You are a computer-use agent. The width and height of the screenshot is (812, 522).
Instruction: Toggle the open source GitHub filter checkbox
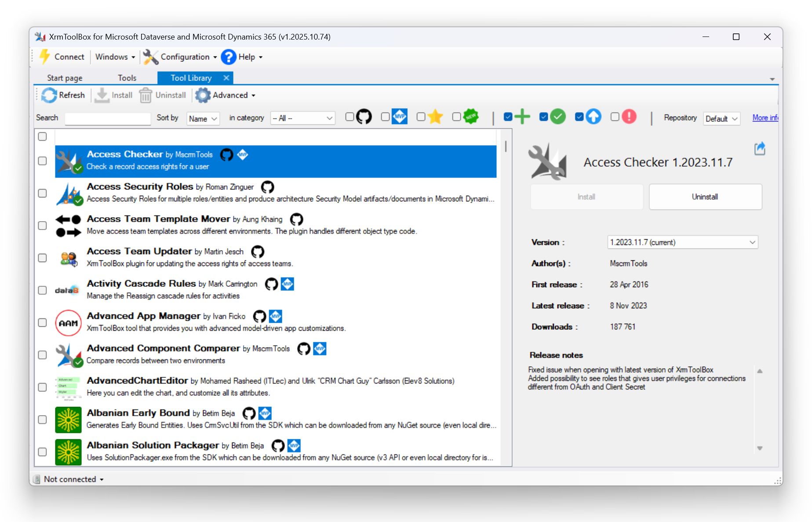coord(350,117)
